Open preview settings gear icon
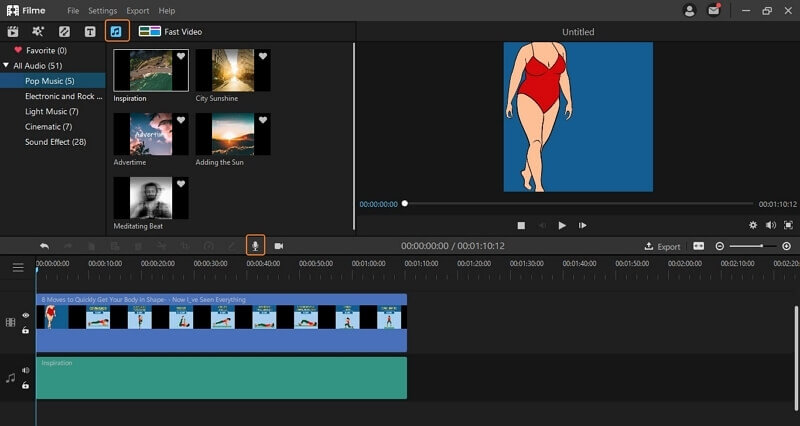Viewport: 800px width, 426px height. [x=753, y=225]
